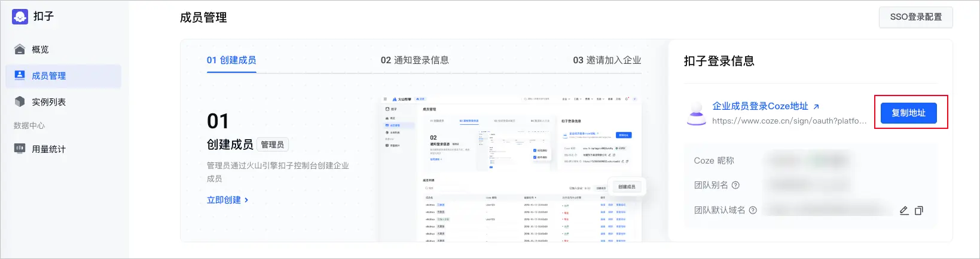980x259 pixels.
Task: Switch to the 03 邀请加入企业 tab
Action: pos(607,60)
